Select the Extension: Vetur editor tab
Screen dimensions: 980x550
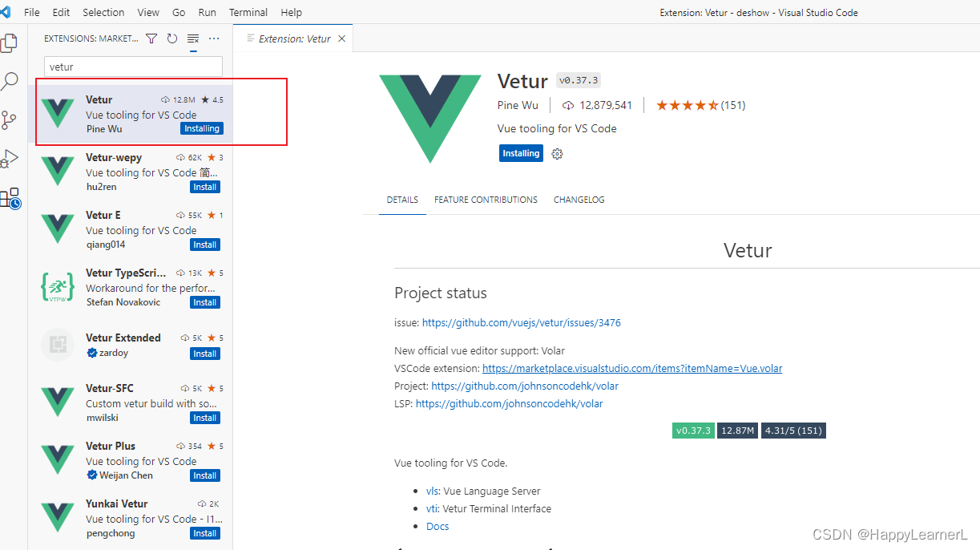click(x=293, y=38)
